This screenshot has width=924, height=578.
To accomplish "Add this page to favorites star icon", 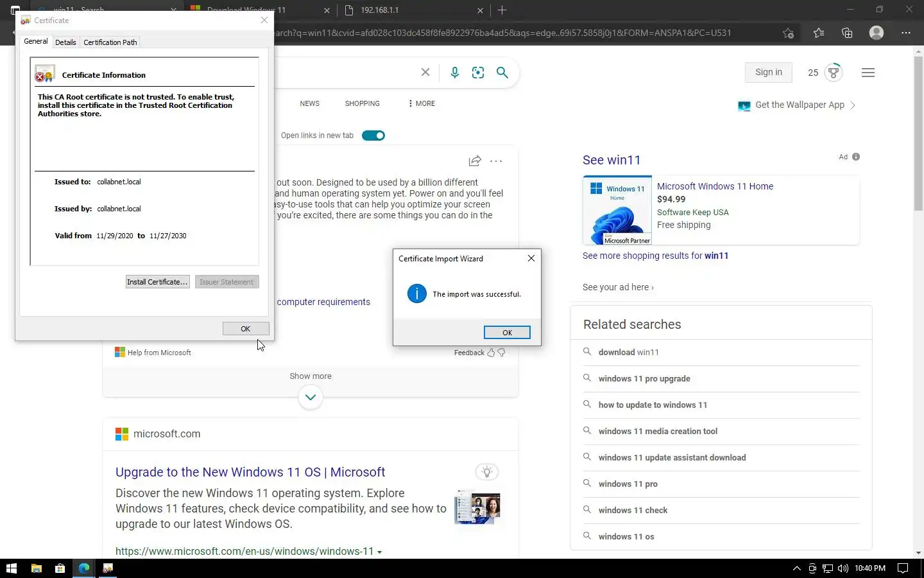I will pos(789,33).
